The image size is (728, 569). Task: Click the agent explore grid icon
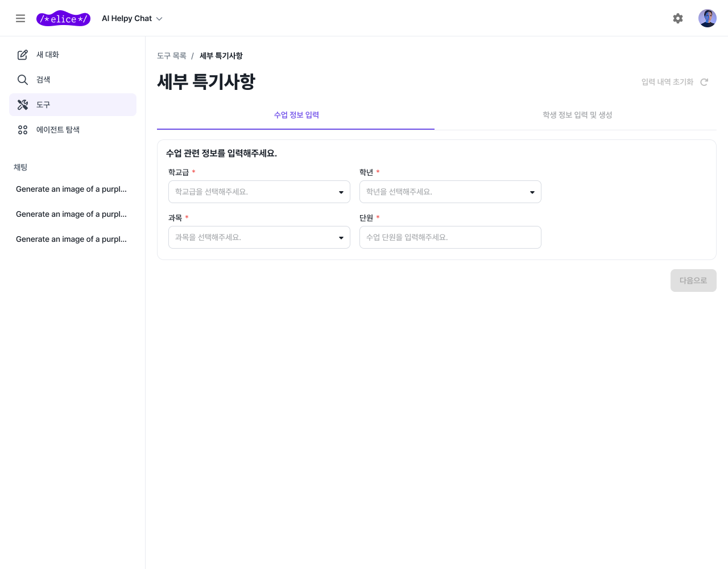23,130
